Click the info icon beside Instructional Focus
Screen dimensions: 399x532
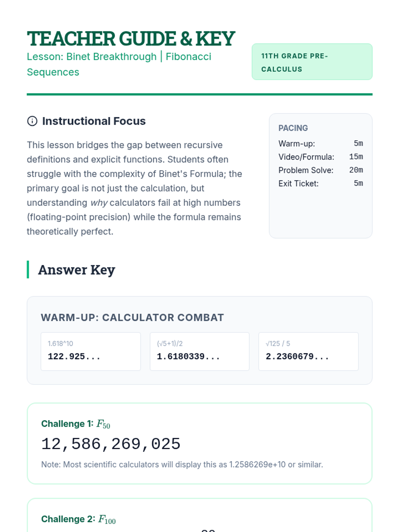point(32,121)
